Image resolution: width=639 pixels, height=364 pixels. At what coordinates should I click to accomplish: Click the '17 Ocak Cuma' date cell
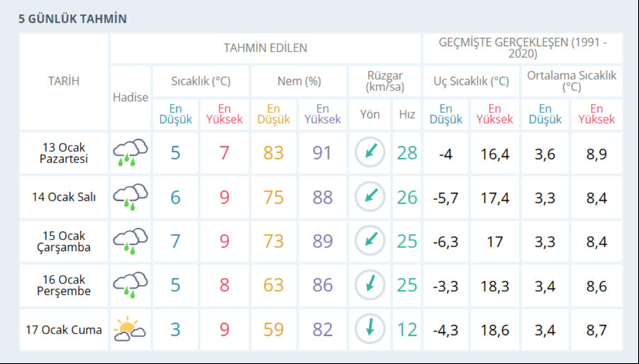[x=64, y=329]
